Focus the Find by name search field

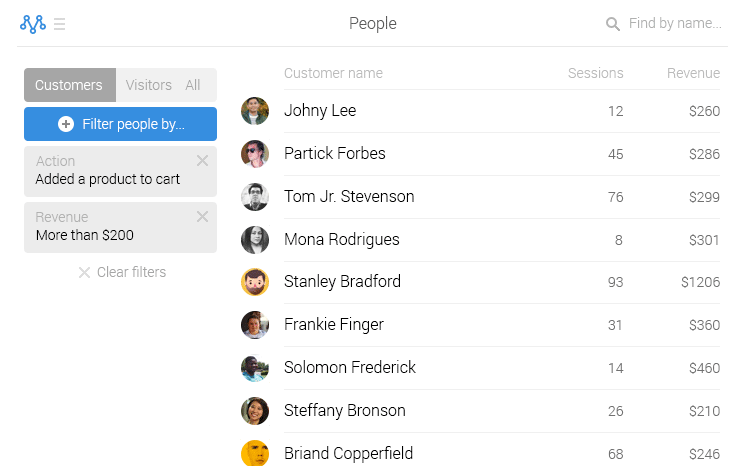(x=674, y=23)
